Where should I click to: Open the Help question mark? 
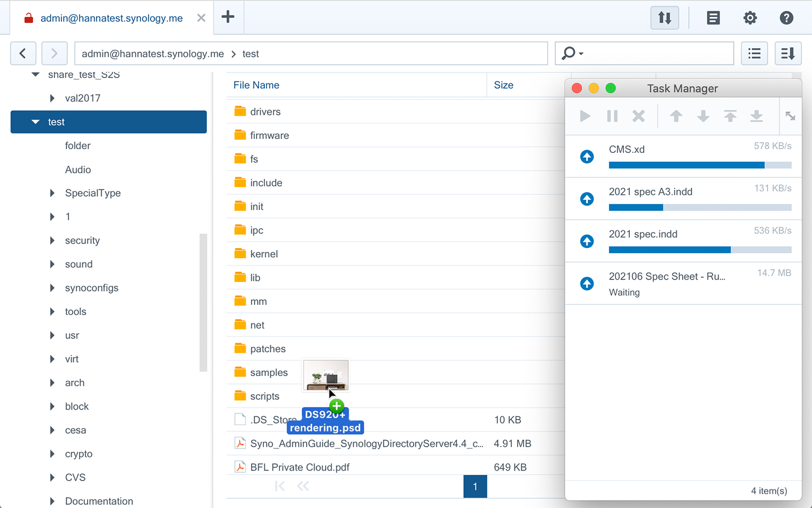click(x=786, y=18)
